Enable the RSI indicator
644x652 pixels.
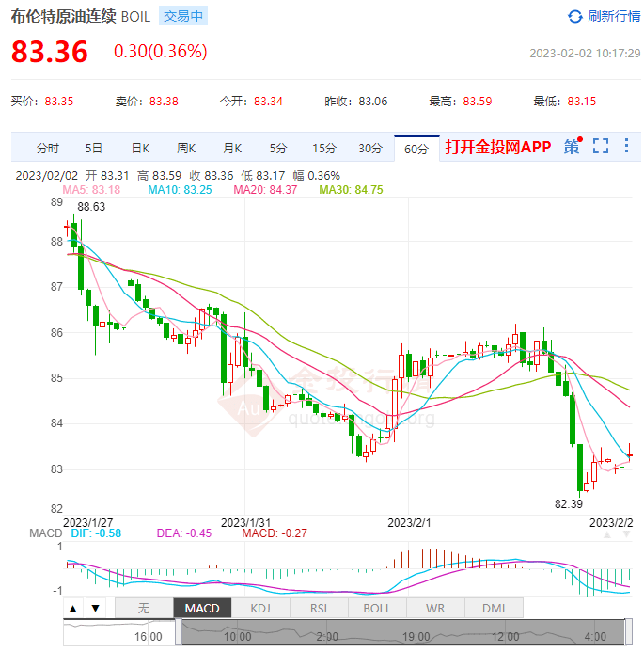click(x=319, y=608)
